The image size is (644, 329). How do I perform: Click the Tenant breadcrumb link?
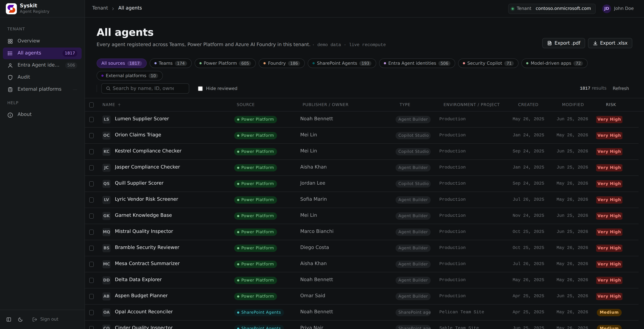[x=100, y=8]
